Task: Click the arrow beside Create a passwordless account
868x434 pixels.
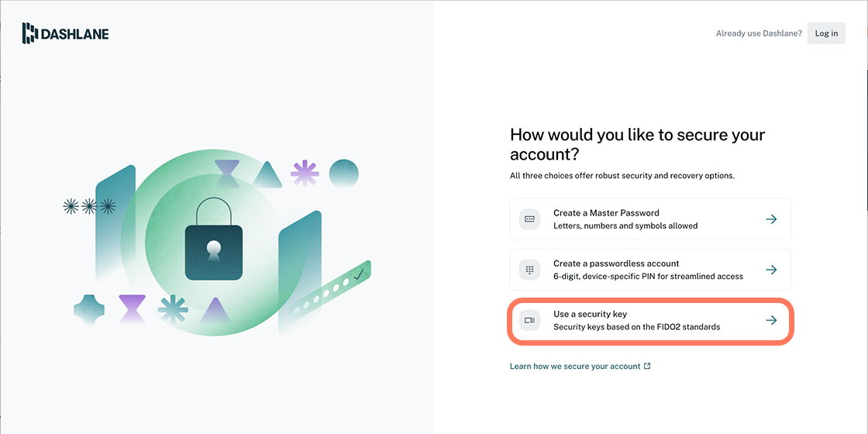Action: (771, 270)
